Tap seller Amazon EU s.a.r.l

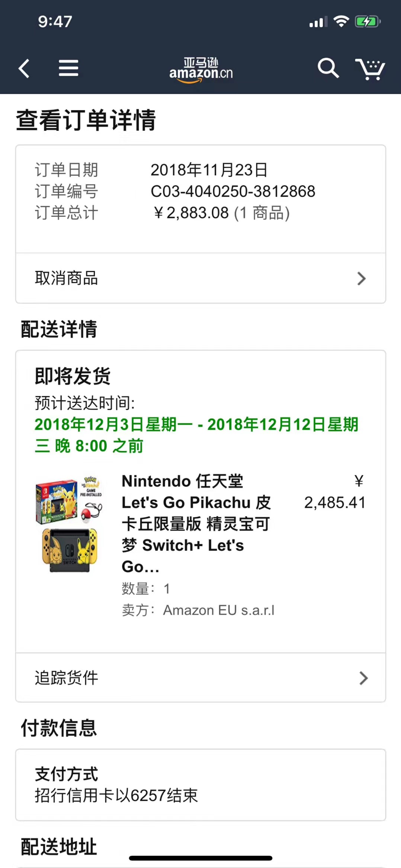(218, 610)
